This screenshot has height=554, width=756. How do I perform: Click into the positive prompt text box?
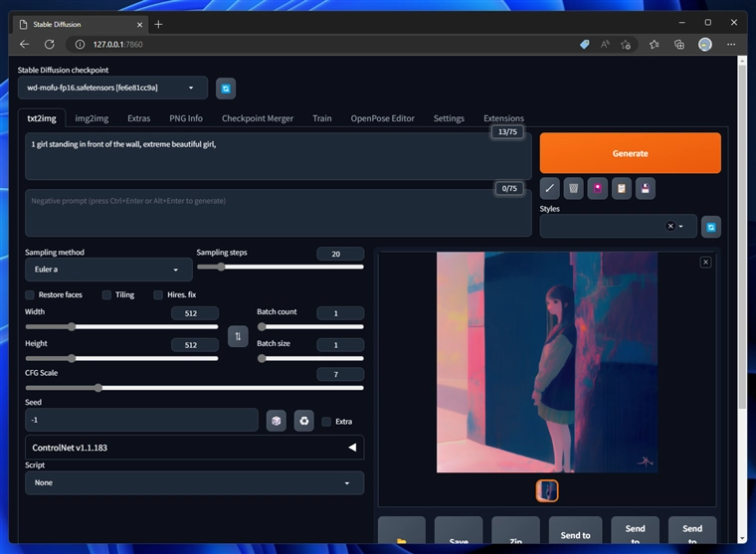[x=279, y=157]
